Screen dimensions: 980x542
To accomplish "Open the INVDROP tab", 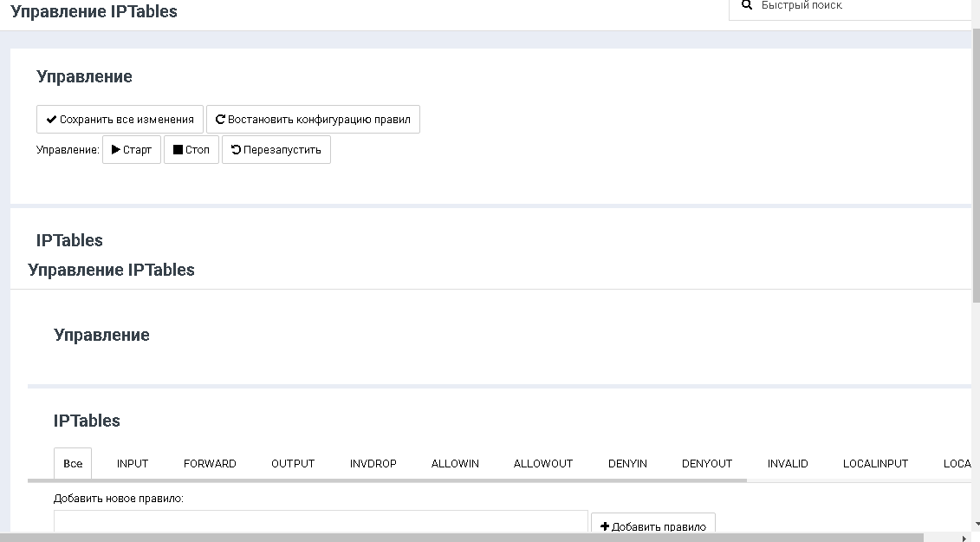I will (x=373, y=464).
